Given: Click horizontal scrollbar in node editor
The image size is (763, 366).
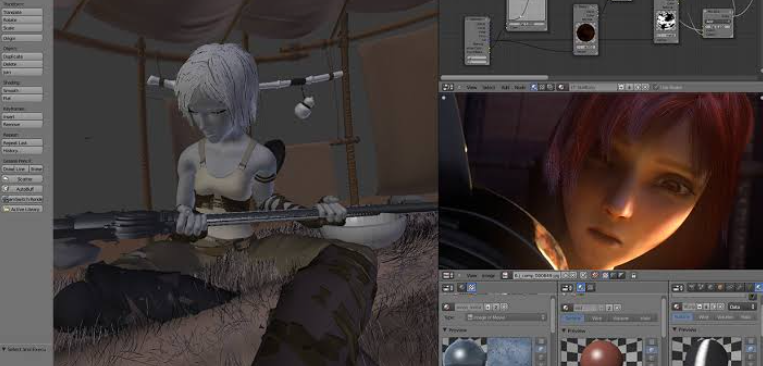Looking at the screenshot, I should click(x=494, y=77).
